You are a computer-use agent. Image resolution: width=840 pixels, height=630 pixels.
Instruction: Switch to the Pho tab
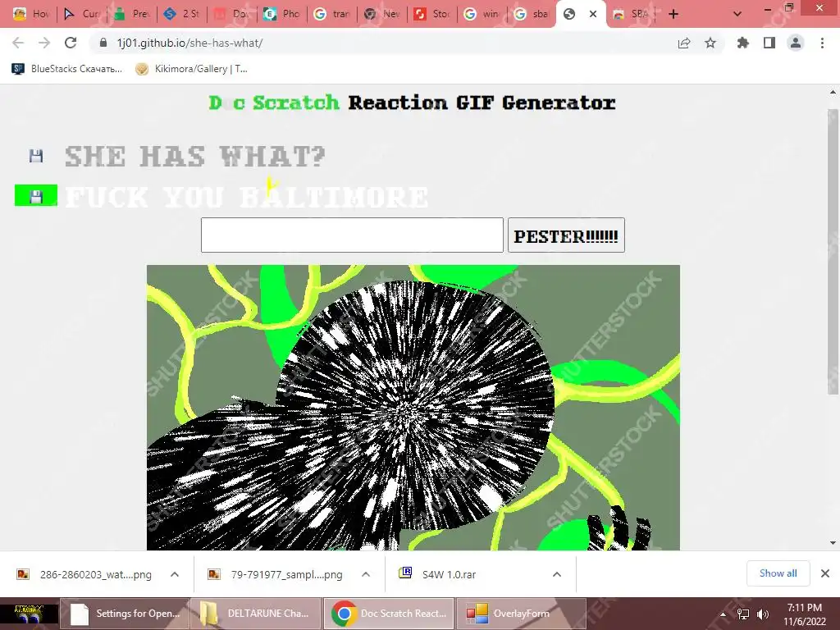pyautogui.click(x=281, y=14)
